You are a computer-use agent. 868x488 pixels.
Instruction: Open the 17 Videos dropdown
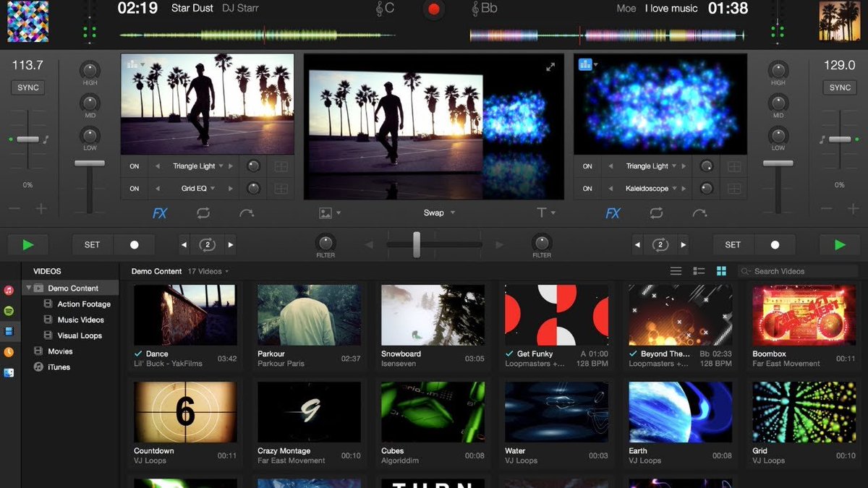tap(208, 271)
